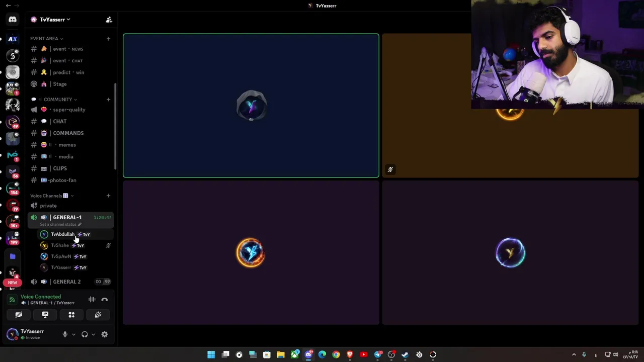Open Discord Direct Messages home icon

click(13, 20)
